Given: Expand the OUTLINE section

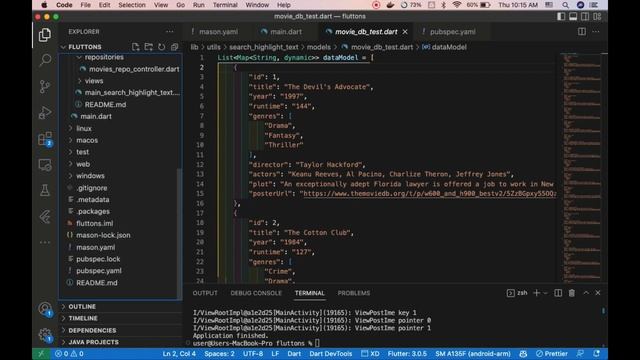Looking at the screenshot, I should point(82,307).
